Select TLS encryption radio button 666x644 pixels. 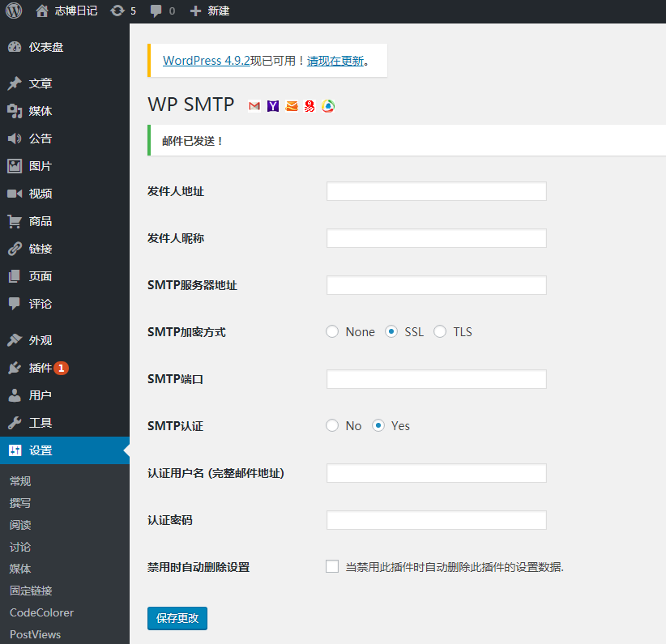[x=440, y=332]
